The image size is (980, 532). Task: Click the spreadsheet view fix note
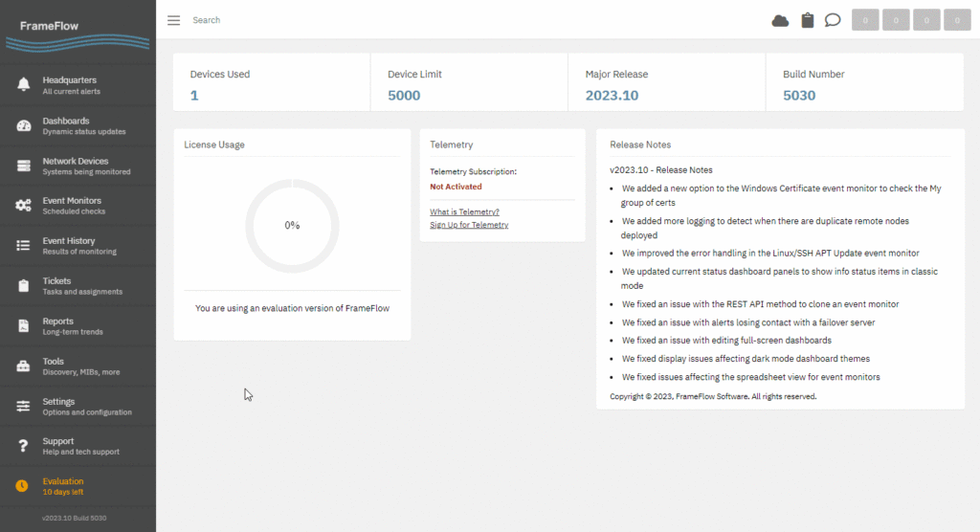pos(750,377)
